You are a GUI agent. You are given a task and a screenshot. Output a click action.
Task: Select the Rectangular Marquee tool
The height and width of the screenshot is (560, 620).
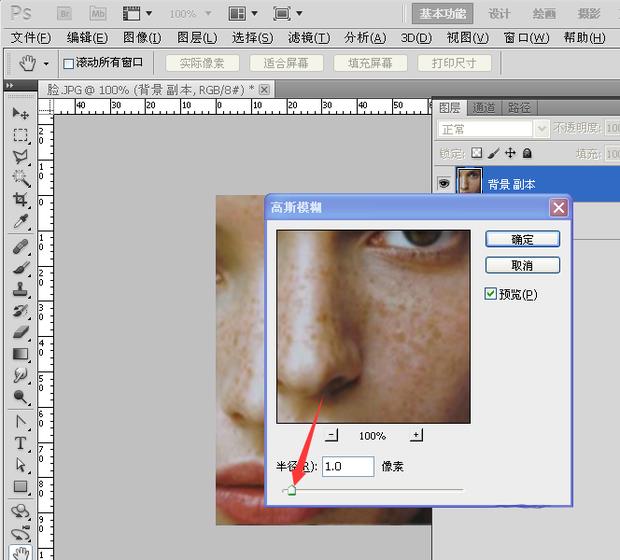[x=20, y=135]
